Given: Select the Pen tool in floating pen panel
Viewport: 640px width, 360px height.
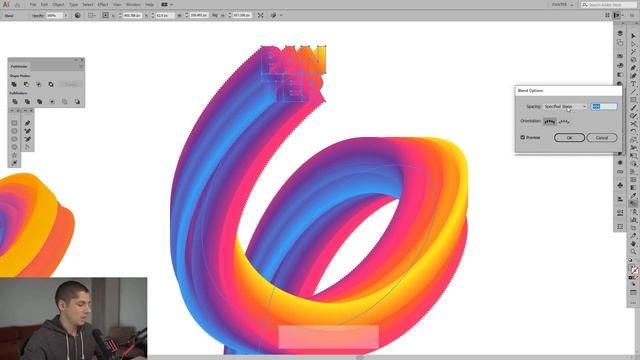Looking at the screenshot, I should (x=27, y=123).
